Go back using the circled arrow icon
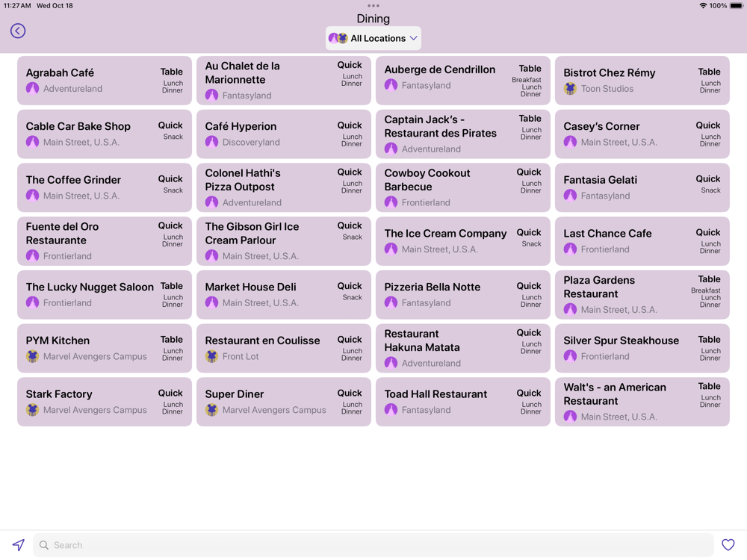This screenshot has width=747, height=560. coord(18,31)
